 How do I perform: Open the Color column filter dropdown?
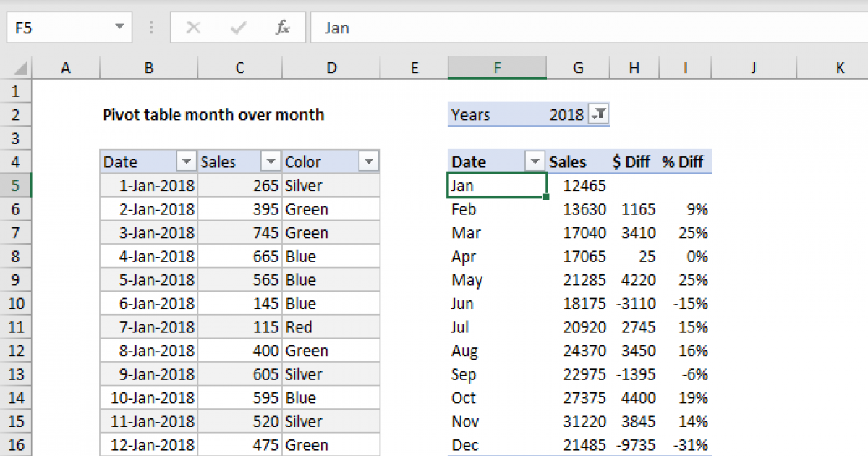pos(369,161)
